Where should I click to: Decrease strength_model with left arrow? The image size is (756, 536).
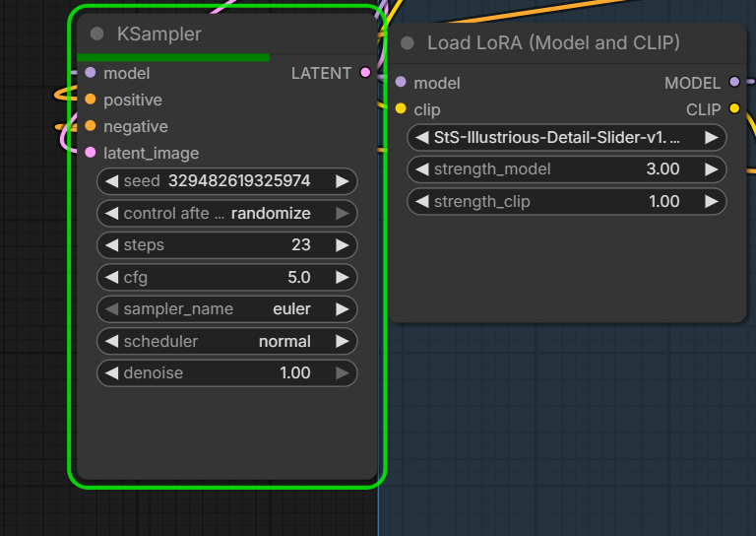(422, 169)
